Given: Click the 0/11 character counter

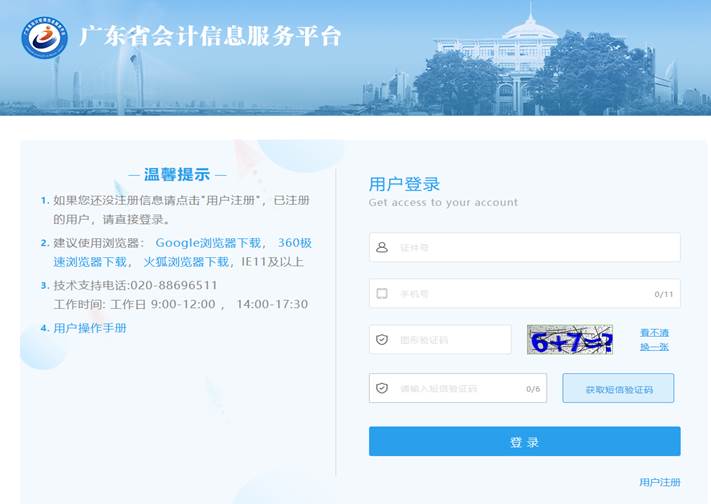Looking at the screenshot, I should click(663, 294).
